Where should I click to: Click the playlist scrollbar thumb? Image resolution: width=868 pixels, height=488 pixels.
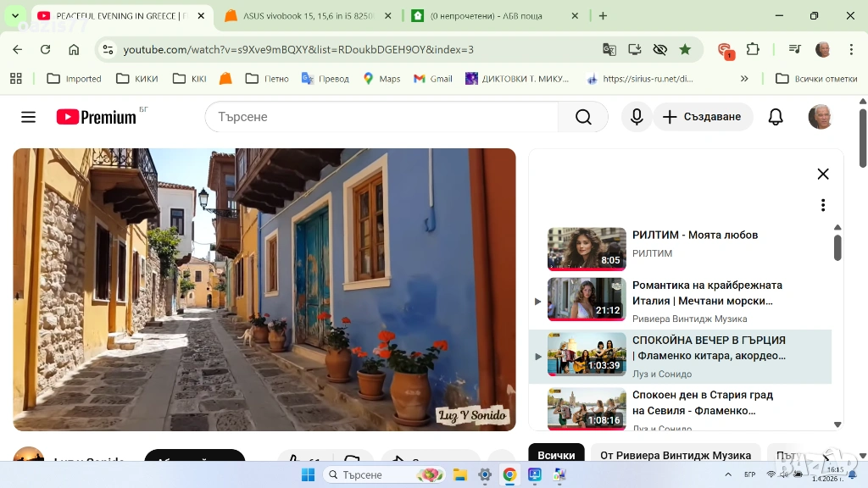(x=837, y=247)
